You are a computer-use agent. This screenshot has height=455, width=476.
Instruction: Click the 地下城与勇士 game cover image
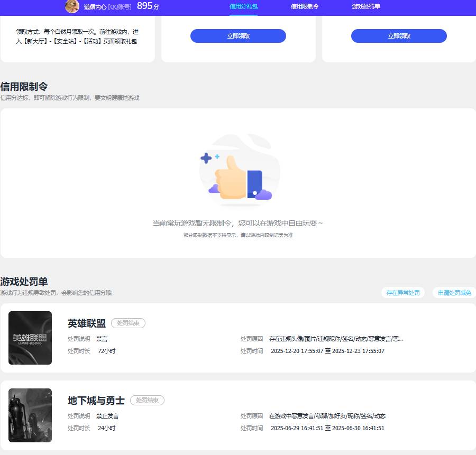coord(30,415)
